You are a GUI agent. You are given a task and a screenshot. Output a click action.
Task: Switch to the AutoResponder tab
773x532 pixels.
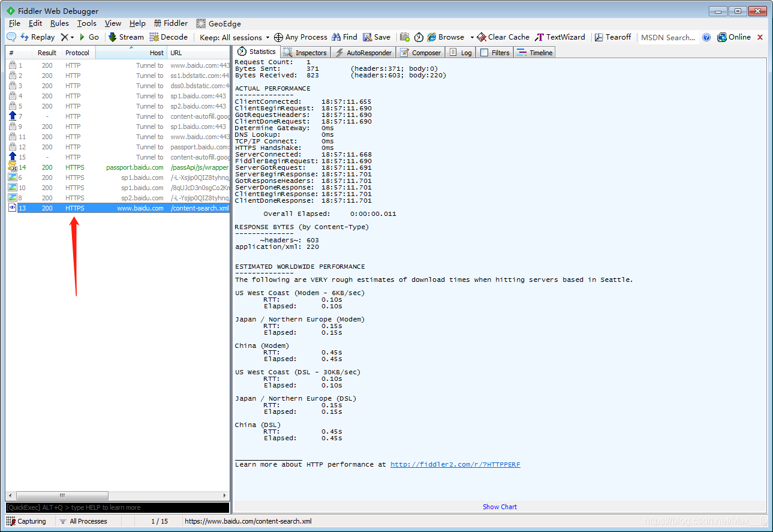pos(364,53)
